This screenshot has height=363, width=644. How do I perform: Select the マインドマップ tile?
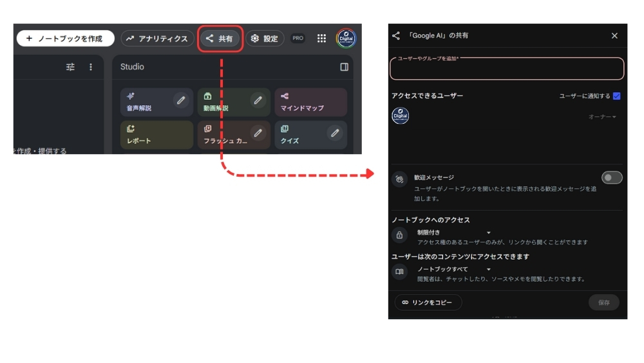[311, 102]
